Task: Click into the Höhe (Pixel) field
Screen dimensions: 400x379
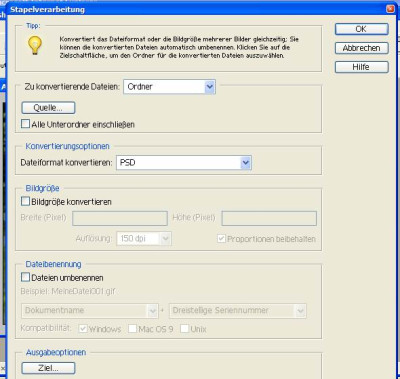Action: (x=269, y=218)
